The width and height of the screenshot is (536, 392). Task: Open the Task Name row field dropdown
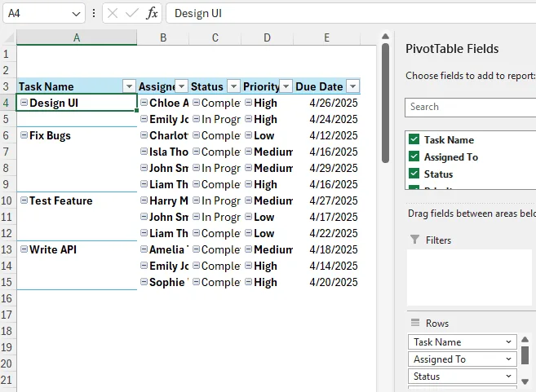508,341
